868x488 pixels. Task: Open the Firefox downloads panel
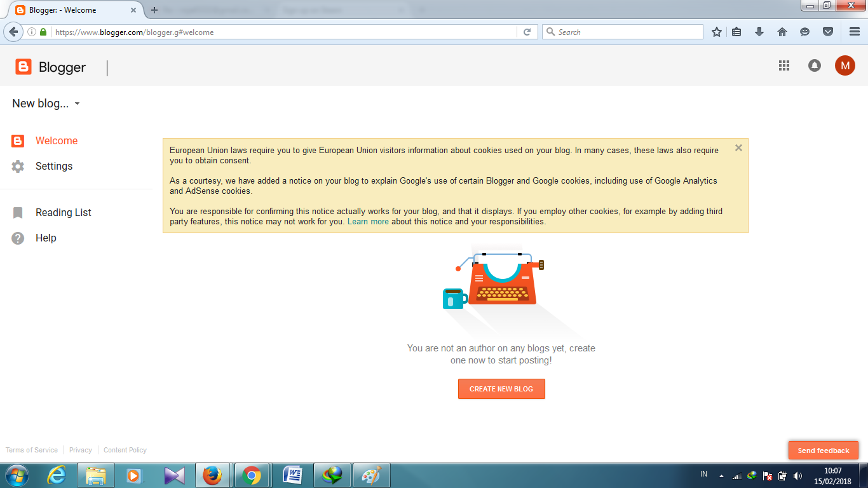click(759, 32)
